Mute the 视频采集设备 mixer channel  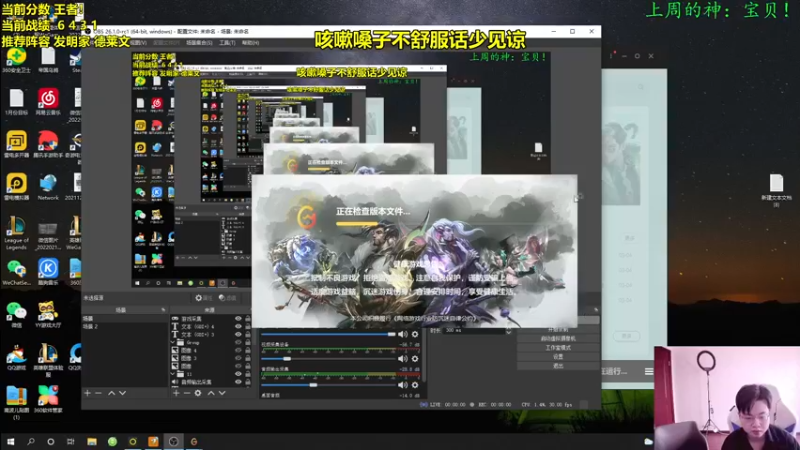(x=403, y=359)
